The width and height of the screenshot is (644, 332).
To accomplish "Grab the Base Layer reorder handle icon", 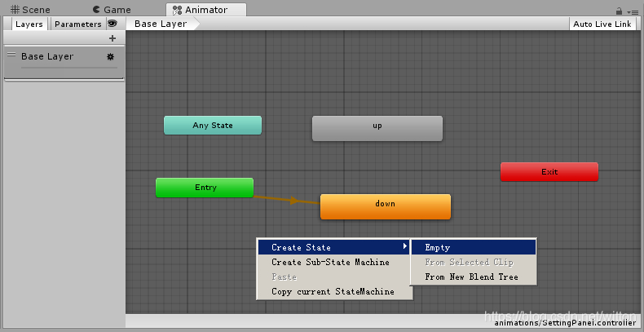I will click(11, 54).
